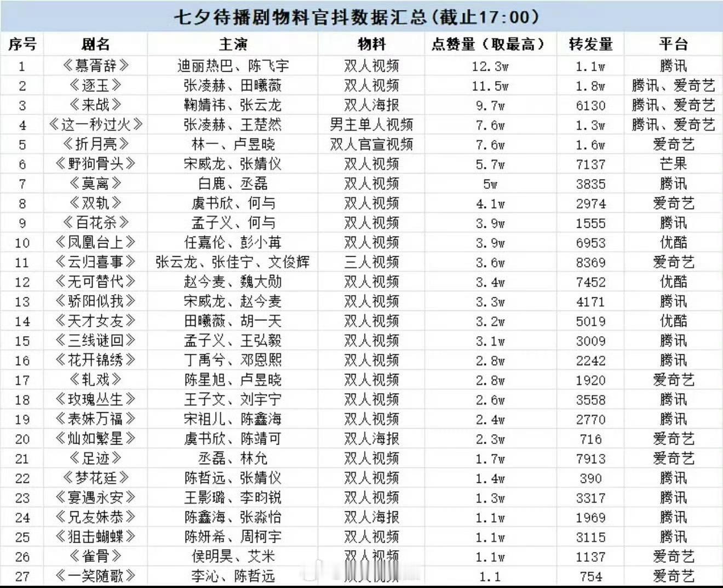Click the drama title 《双轨》
The width and height of the screenshot is (723, 588).
96,204
